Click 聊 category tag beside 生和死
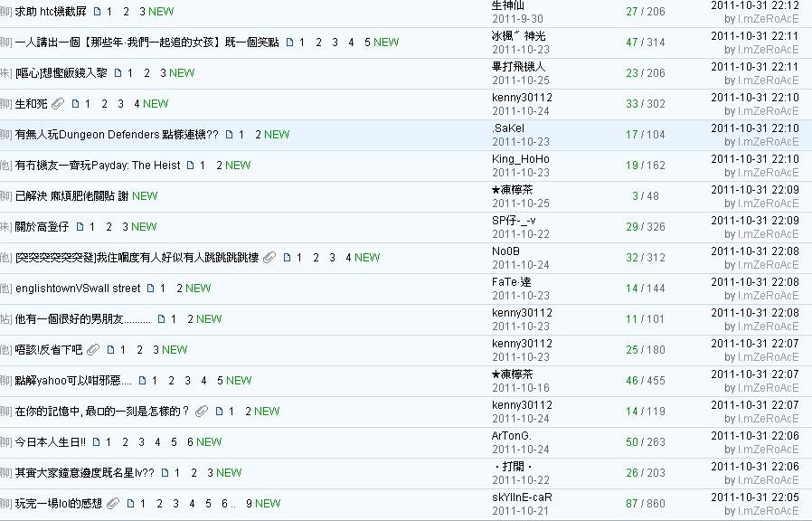812x521 pixels. click(x=5, y=104)
